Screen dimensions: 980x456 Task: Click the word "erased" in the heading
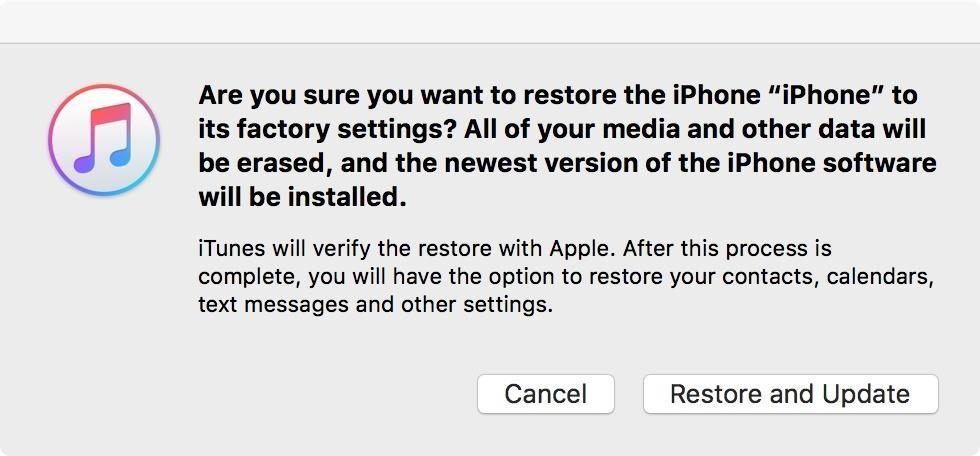pos(278,164)
